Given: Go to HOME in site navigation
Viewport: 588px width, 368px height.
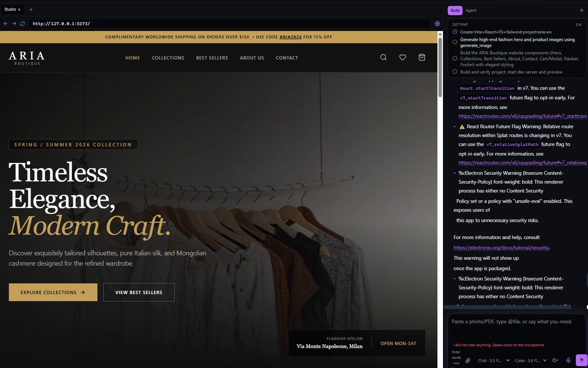Looking at the screenshot, I should coord(133,58).
